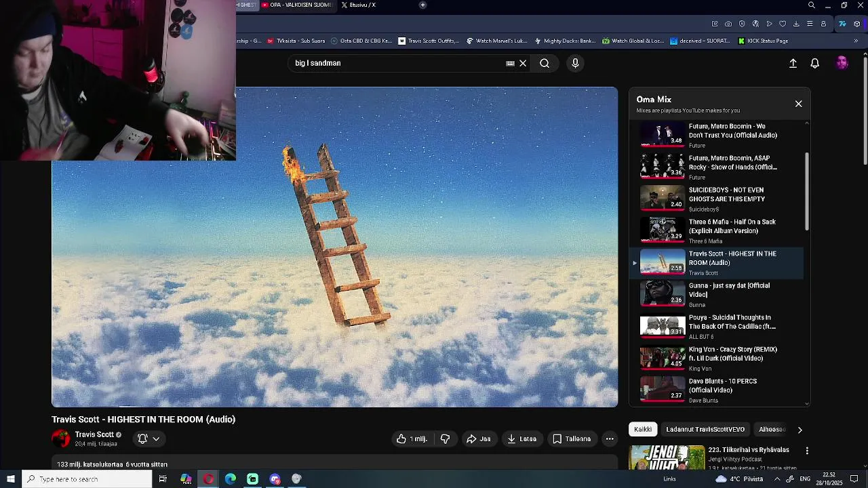Screen dimensions: 868x488
Task: Dislike the video with thumbs down
Action: click(x=445, y=439)
